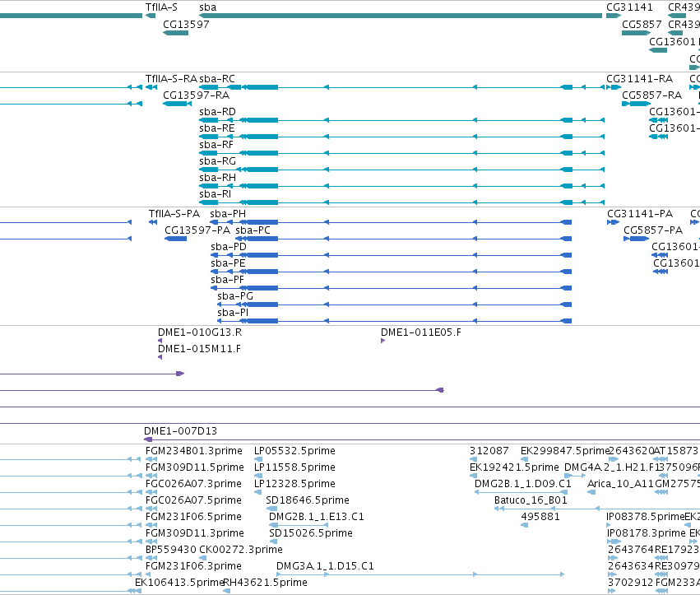Click the LP11558.5prime EST label
This screenshot has width=700, height=595.
pyautogui.click(x=294, y=467)
